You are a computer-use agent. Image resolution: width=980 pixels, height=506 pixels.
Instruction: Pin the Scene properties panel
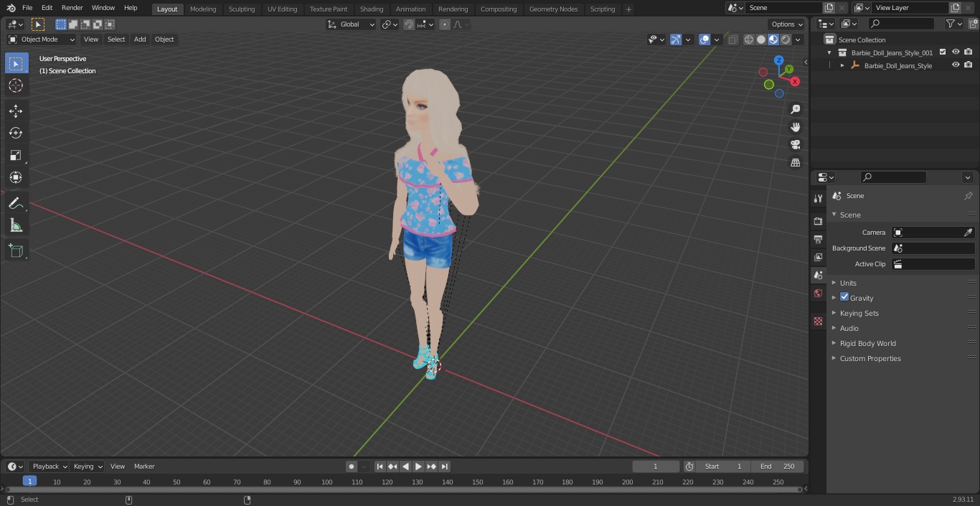(968, 196)
